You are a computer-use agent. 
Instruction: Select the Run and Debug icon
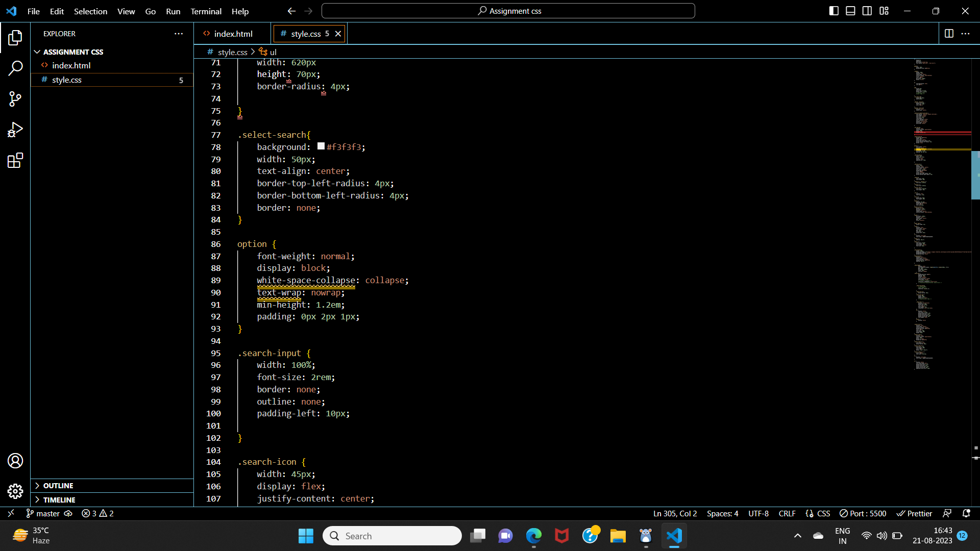[15, 130]
